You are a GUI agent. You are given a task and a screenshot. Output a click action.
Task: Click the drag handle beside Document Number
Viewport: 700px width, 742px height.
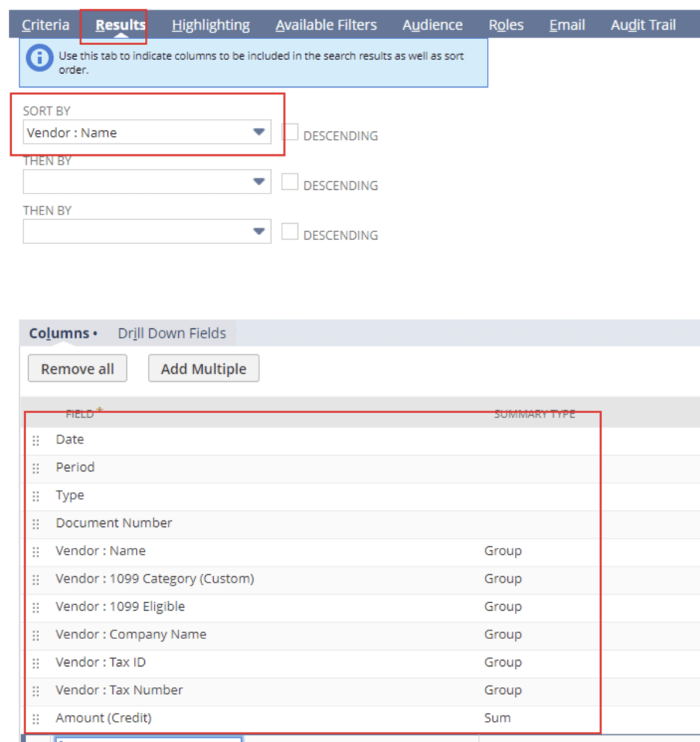(36, 524)
